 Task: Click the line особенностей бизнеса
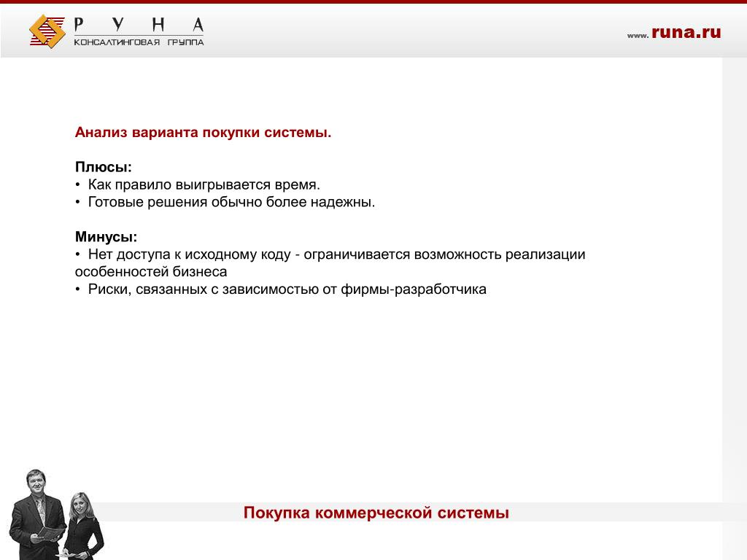click(151, 271)
